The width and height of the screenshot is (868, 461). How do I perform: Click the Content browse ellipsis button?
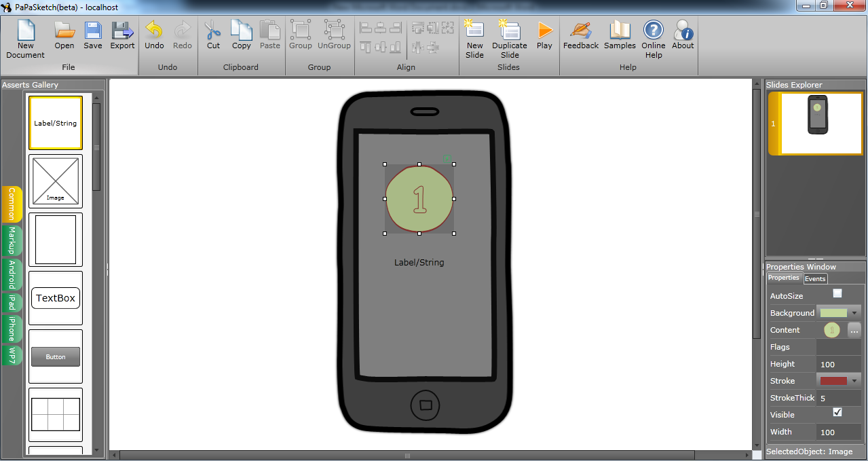click(x=854, y=330)
